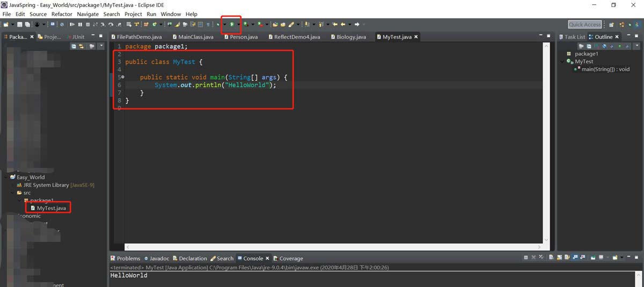Click the New file toolbar icon
Screen dimensions: 644x287
[5, 24]
